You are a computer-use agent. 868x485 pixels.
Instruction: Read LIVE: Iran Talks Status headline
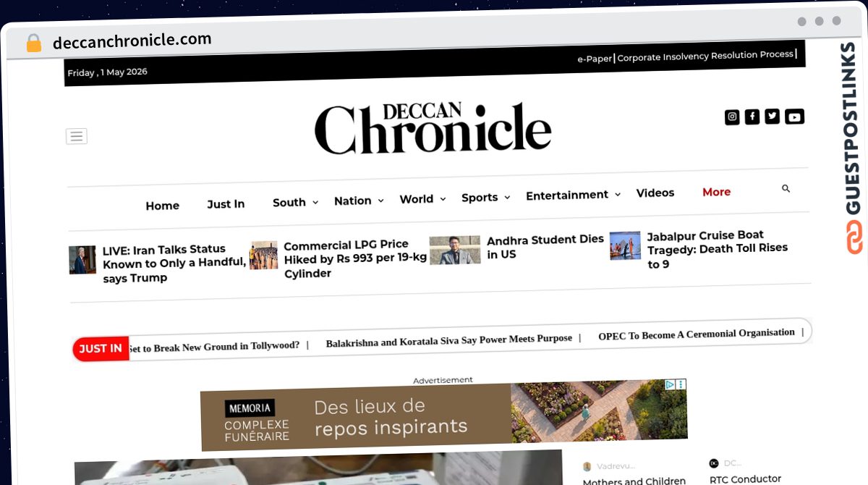[x=174, y=263]
